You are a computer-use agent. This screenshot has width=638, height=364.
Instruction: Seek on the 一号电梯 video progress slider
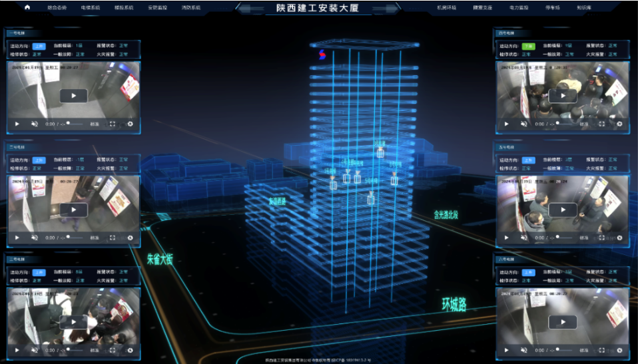click(75, 124)
